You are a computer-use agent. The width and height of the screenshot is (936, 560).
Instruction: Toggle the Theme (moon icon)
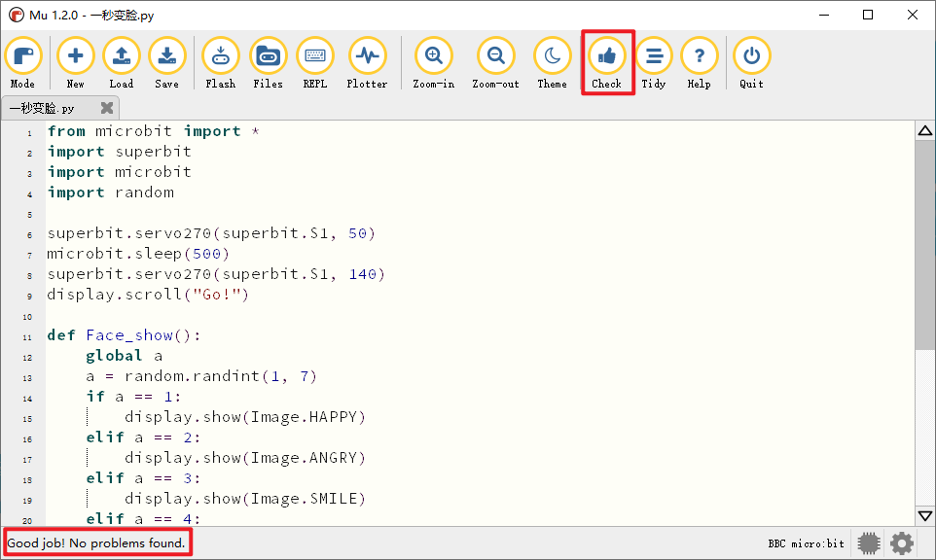click(553, 63)
